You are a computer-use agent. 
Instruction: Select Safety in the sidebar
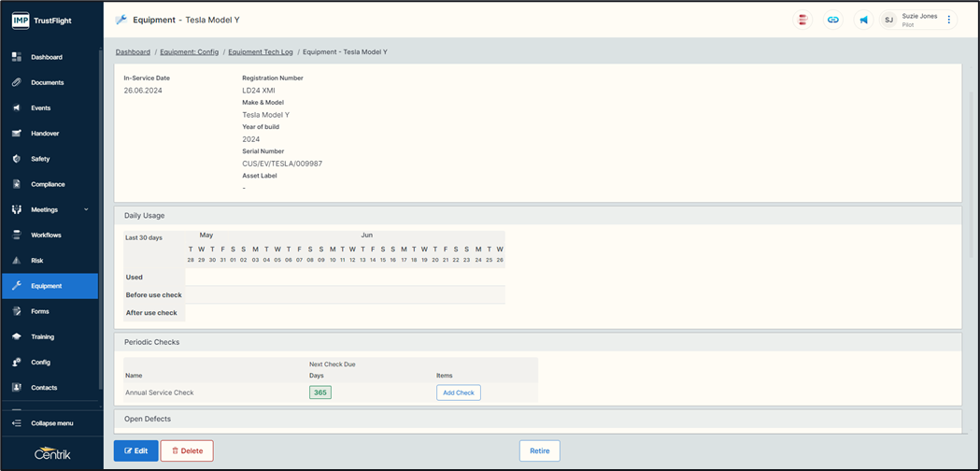(40, 159)
